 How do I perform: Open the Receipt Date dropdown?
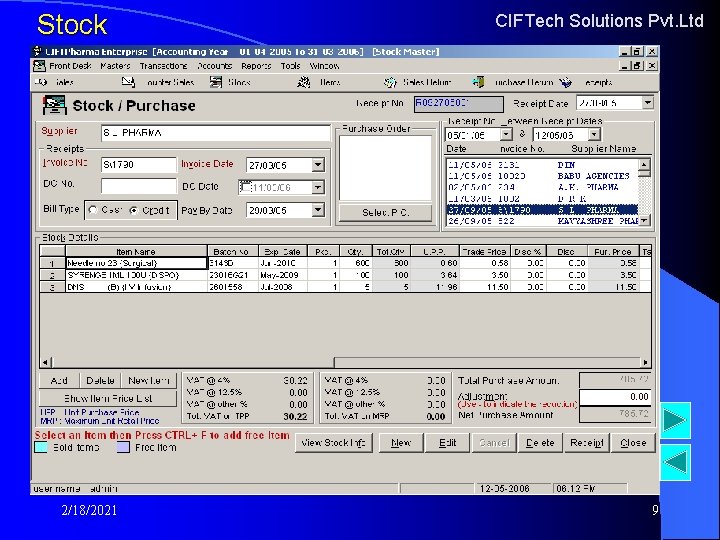[647, 103]
